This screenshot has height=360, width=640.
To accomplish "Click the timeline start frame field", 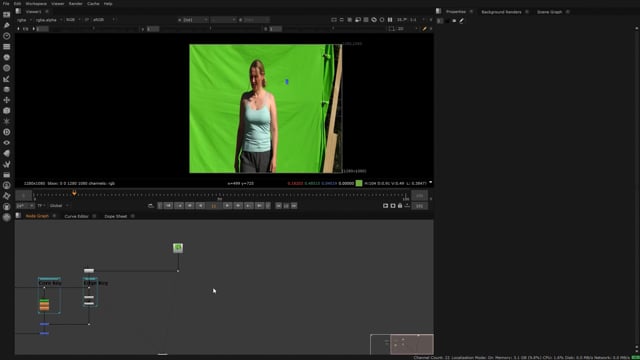I will 23,196.
